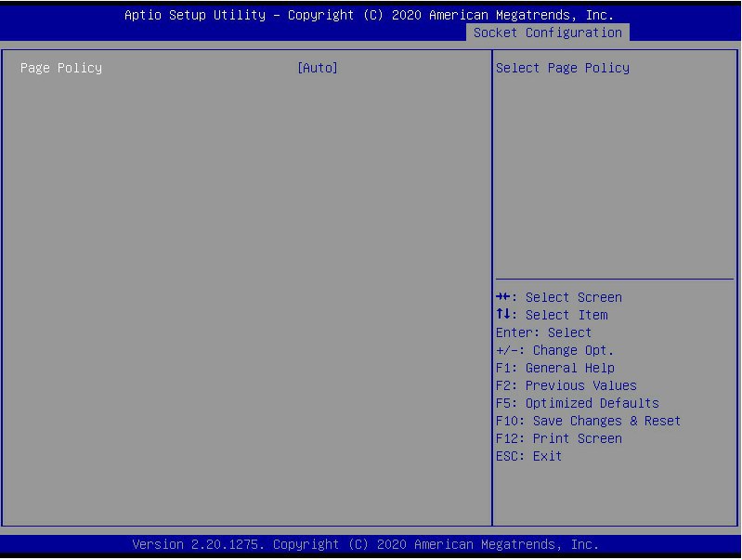The image size is (742, 560).
Task: Click the 'Enter: Select' hint
Action: 543,332
